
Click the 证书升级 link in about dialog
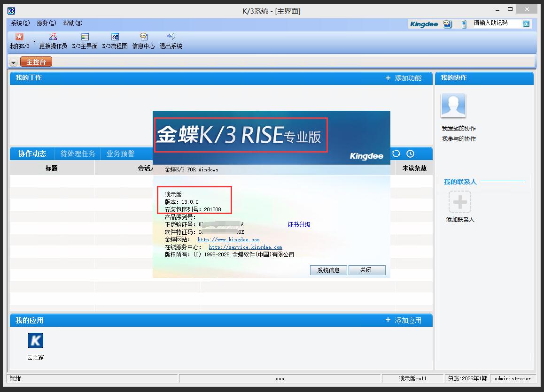(299, 224)
